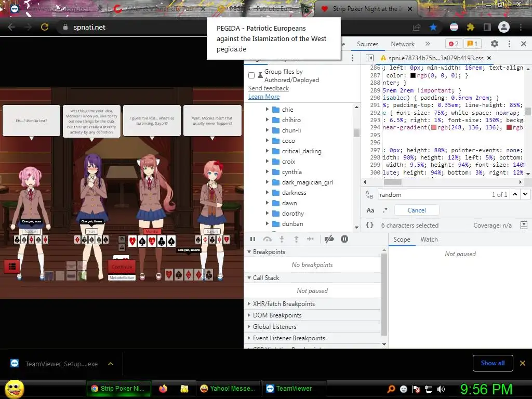Select the Scope tab
Viewport: 532px width, 399px height.
click(x=402, y=240)
